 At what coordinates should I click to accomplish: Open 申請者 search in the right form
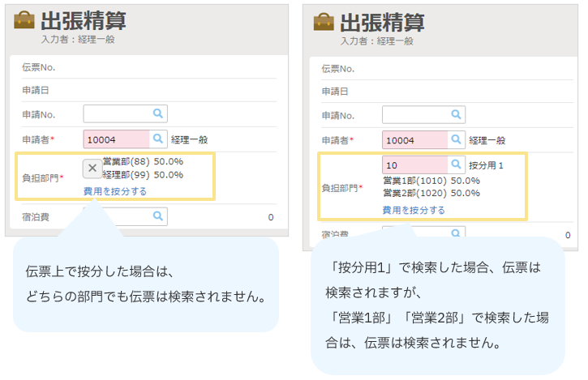[x=457, y=139]
